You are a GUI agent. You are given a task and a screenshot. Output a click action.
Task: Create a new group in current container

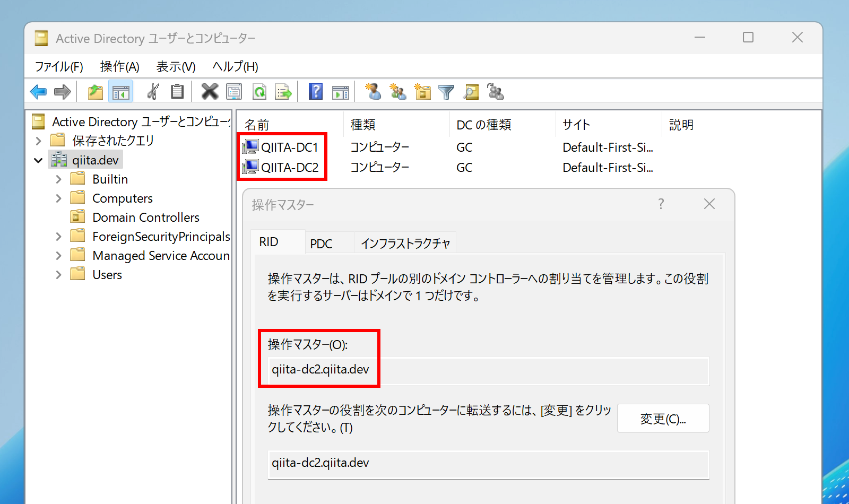point(397,92)
